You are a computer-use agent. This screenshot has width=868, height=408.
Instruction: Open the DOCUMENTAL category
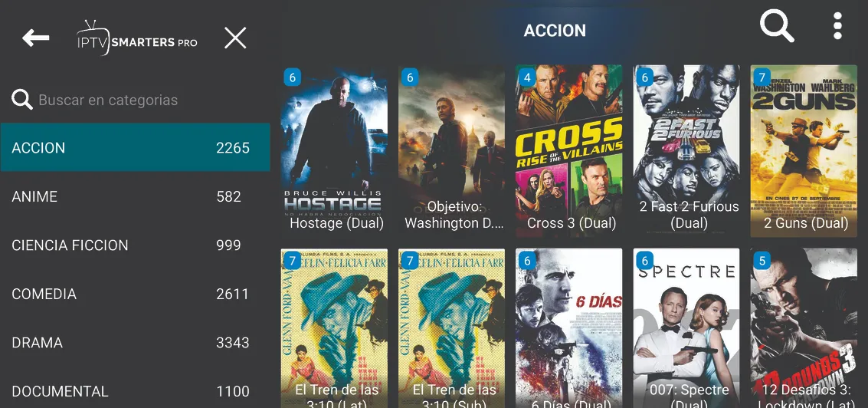click(136, 390)
